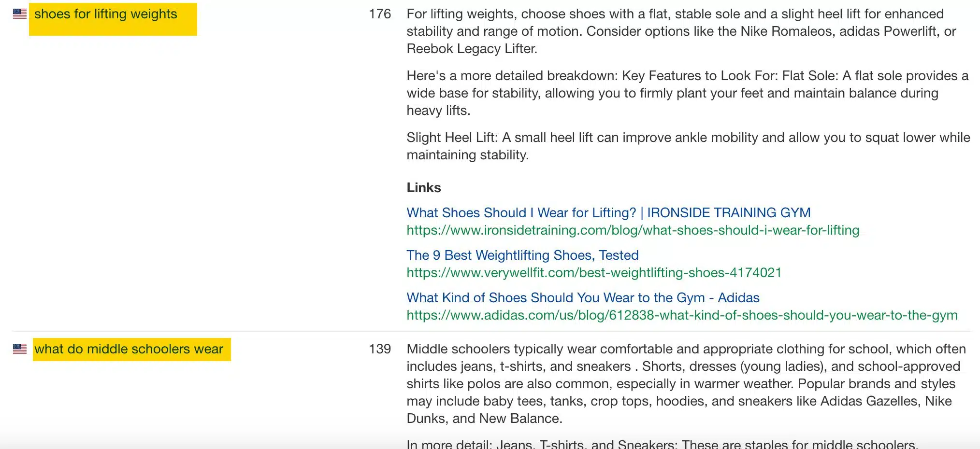
Task: Click the "Reebok Legacy Lifter" text line
Action: click(x=472, y=49)
